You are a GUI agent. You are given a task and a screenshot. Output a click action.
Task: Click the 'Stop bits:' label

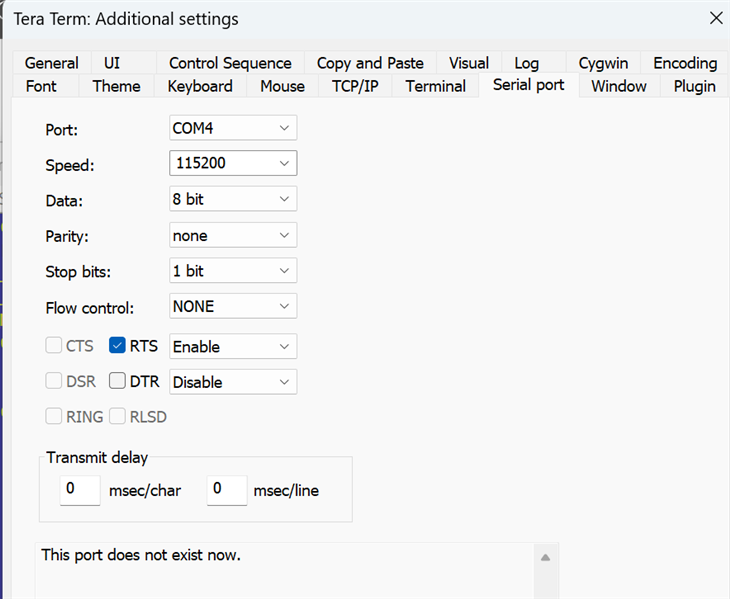[78, 272]
